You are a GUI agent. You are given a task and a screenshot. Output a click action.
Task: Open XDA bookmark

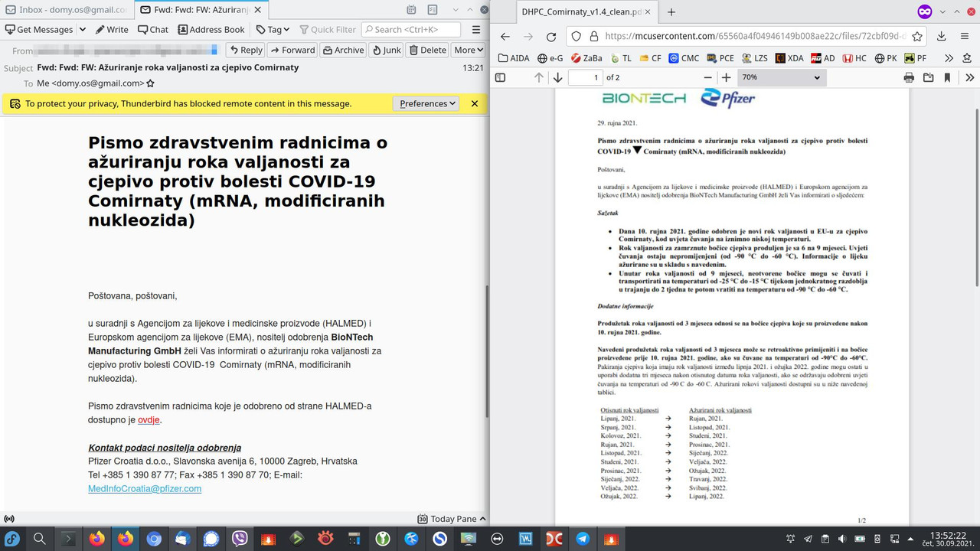[789, 58]
